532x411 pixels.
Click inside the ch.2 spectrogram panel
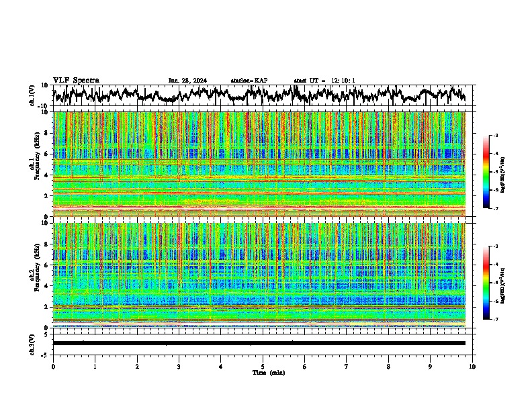pos(259,275)
